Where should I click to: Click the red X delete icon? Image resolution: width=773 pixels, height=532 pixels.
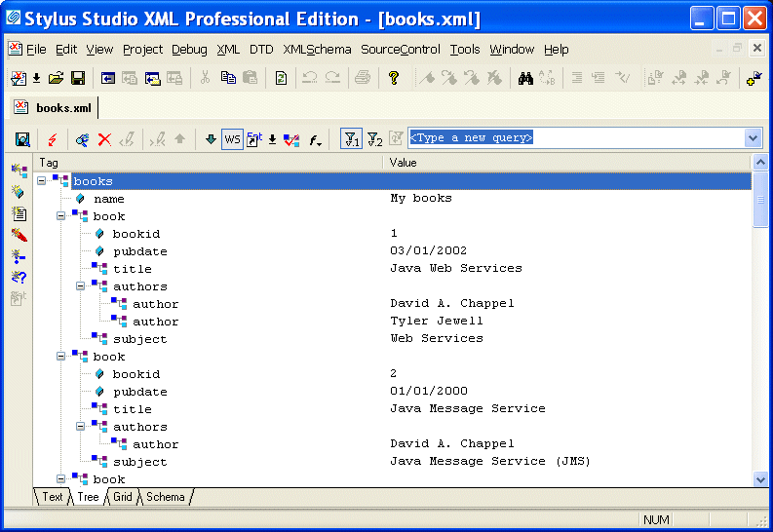104,139
